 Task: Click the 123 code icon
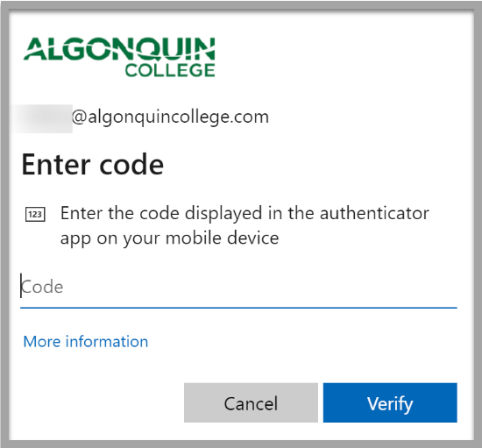(35, 214)
